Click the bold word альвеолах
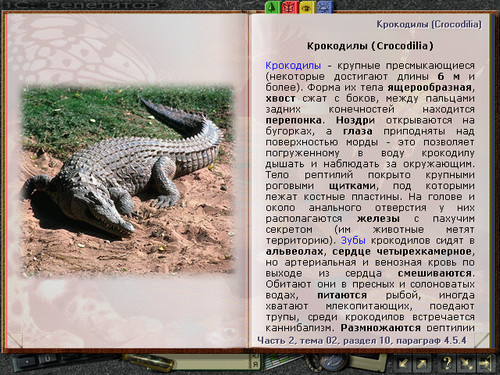The image size is (500, 375). 294,251
